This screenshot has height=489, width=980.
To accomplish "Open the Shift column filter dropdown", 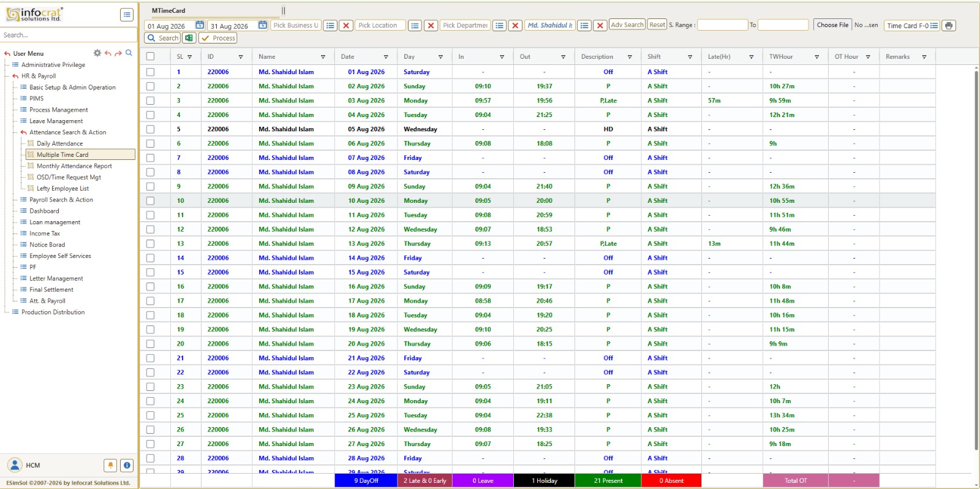I will pyautogui.click(x=690, y=57).
